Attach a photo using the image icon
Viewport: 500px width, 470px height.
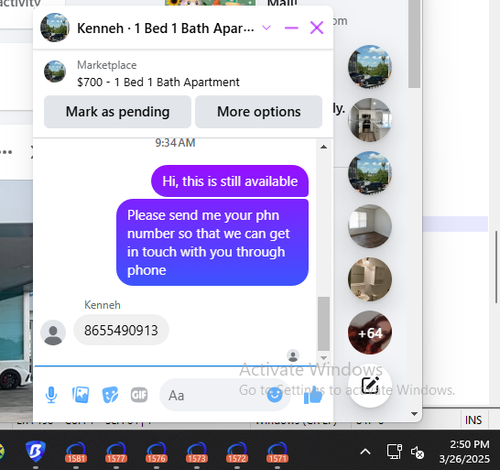(81, 395)
